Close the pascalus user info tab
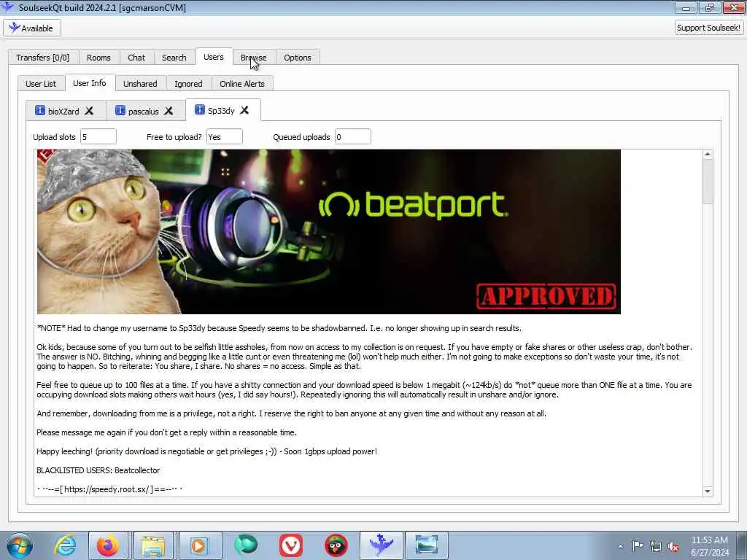 [x=169, y=111]
